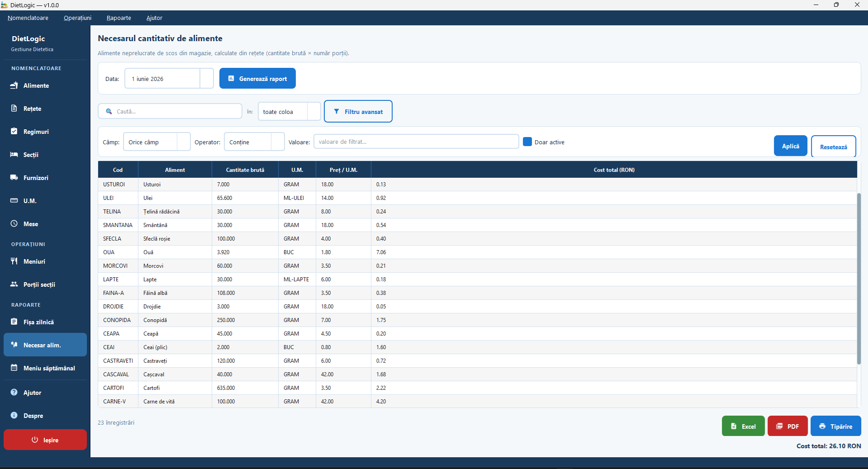Image resolution: width=868 pixels, height=469 pixels.
Task: Open the date picker dropdown arrow
Action: 207,79
